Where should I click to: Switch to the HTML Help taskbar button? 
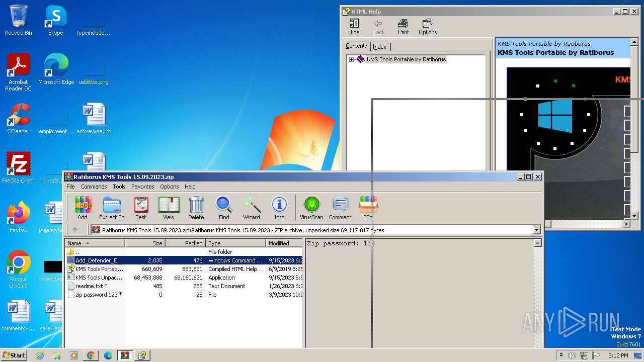pyautogui.click(x=142, y=355)
